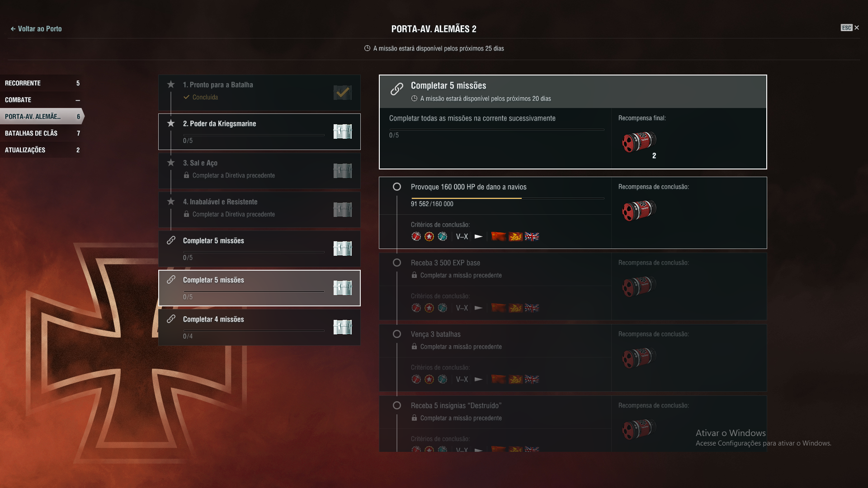This screenshot has width=868, height=488.
Task: Open the ATUALIZAÇÕES tab
Action: pyautogui.click(x=42, y=150)
